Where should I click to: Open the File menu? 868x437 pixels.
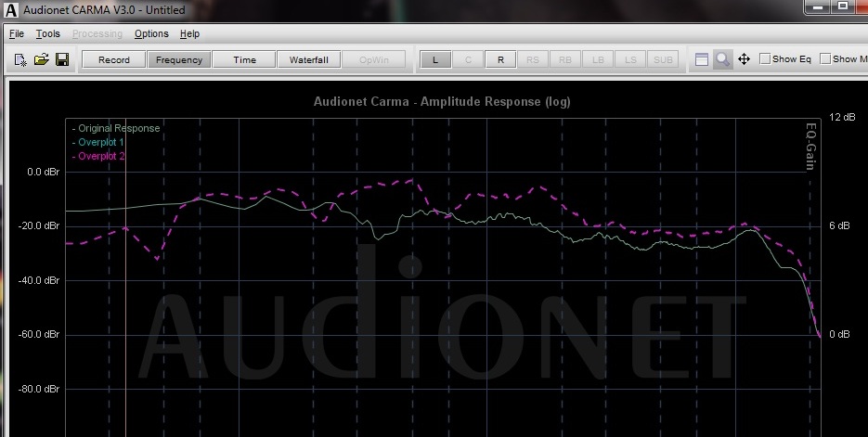[x=17, y=33]
